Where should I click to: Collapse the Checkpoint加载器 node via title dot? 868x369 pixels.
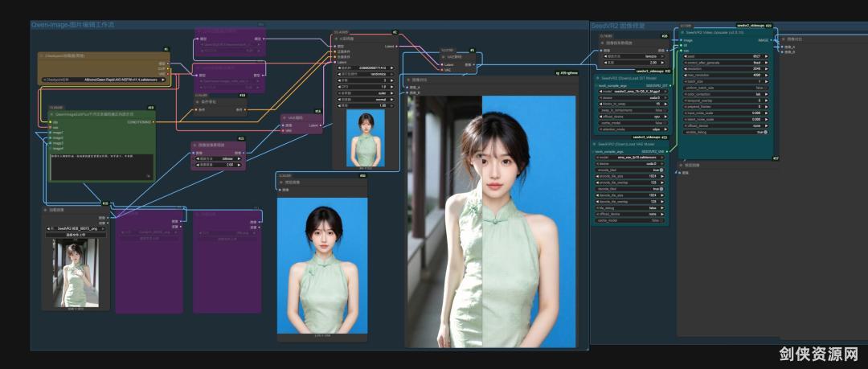pos(43,55)
